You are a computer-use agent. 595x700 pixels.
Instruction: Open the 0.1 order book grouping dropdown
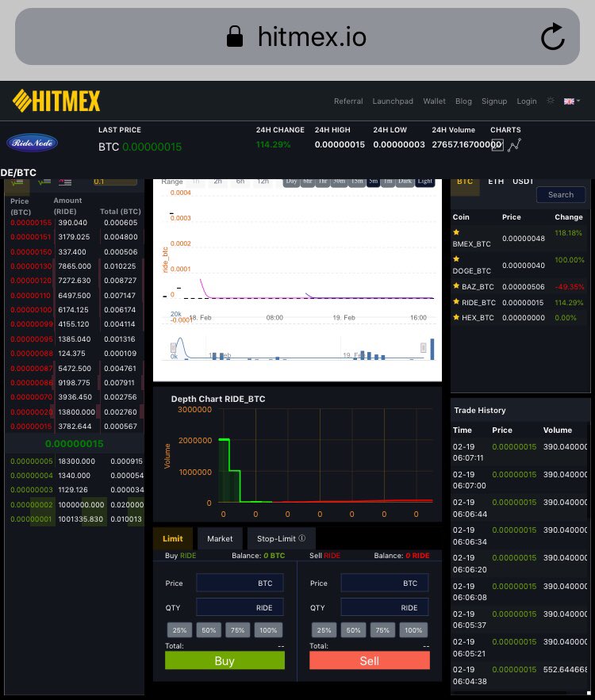[115, 182]
